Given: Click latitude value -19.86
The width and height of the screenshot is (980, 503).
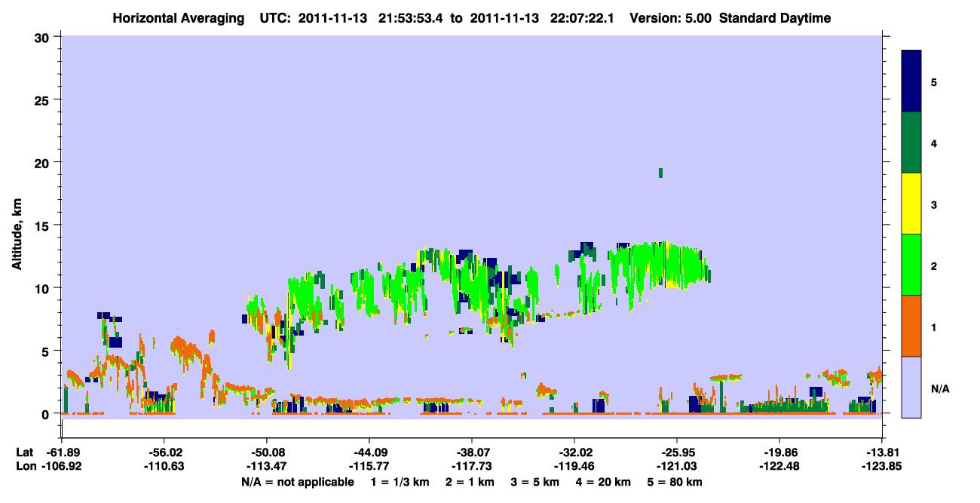Looking at the screenshot, I should pyautogui.click(x=779, y=452).
